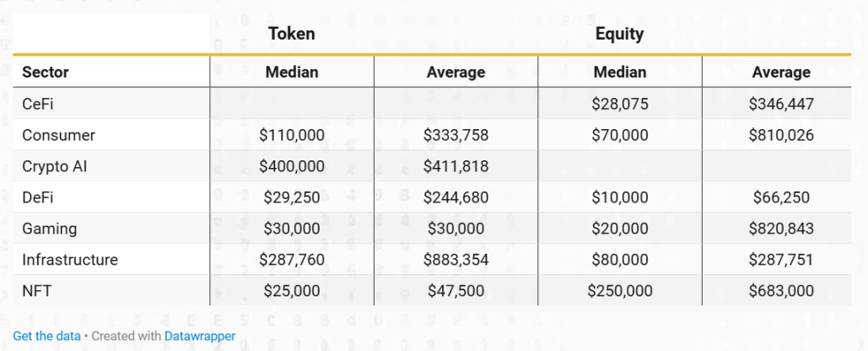Image resolution: width=868 pixels, height=351 pixels.
Task: Click the Sector column header
Action: coord(46,72)
